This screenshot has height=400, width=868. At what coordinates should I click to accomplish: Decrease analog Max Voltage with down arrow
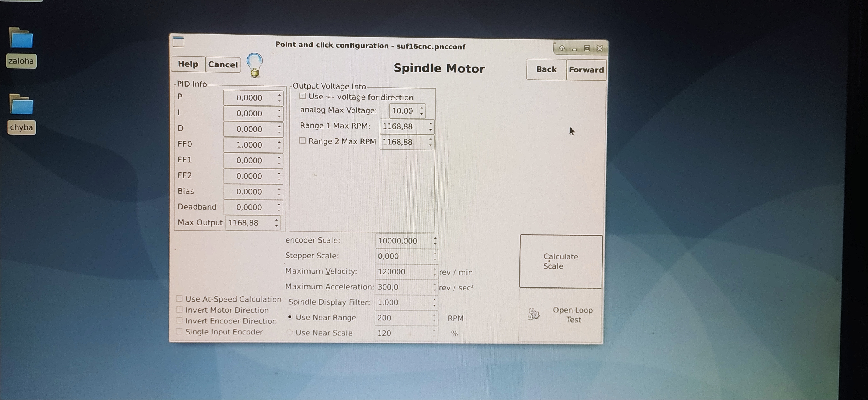point(422,114)
